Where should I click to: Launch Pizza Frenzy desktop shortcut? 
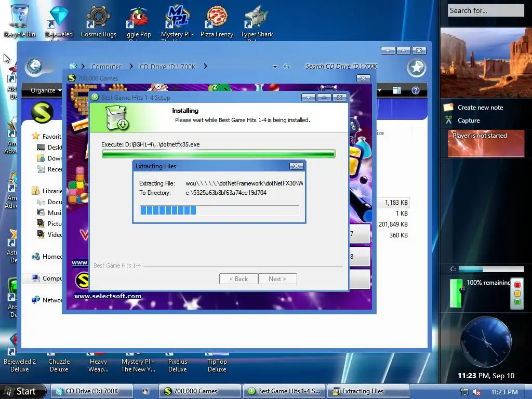(x=217, y=20)
